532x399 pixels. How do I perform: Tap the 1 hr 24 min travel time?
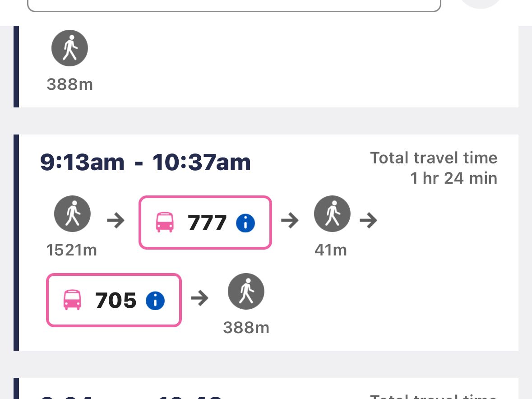coord(453,178)
